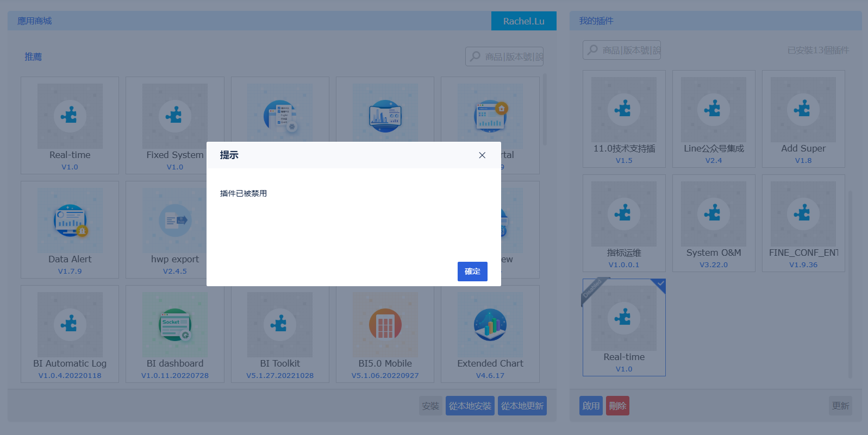Select the BI5.0 Mobile plugin icon
The width and height of the screenshot is (868, 435).
click(x=385, y=324)
